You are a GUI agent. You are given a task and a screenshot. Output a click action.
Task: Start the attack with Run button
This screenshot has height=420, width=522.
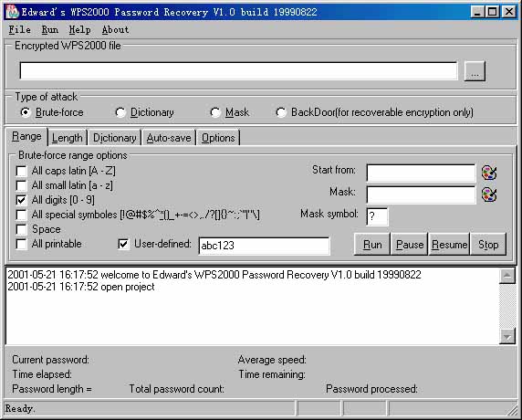point(372,245)
